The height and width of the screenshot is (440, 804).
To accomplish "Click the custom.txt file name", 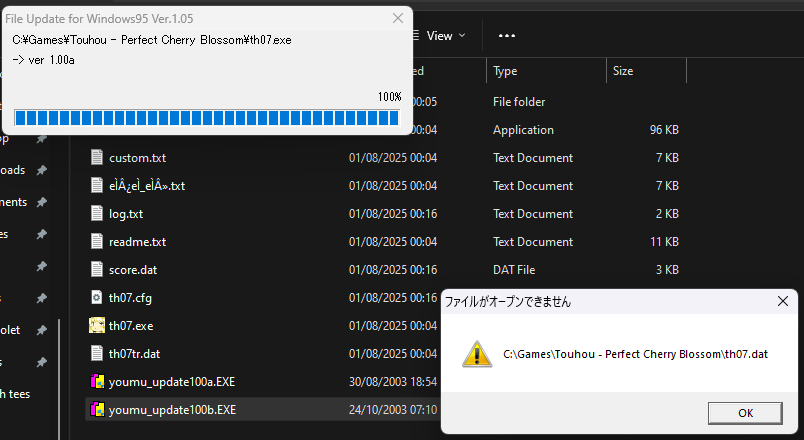I will [x=137, y=158].
